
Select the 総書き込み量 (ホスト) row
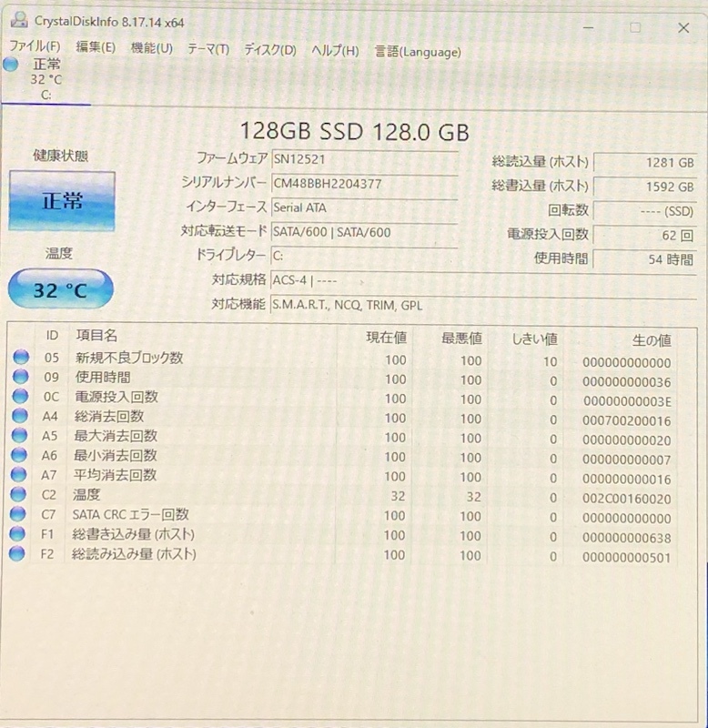point(343,536)
